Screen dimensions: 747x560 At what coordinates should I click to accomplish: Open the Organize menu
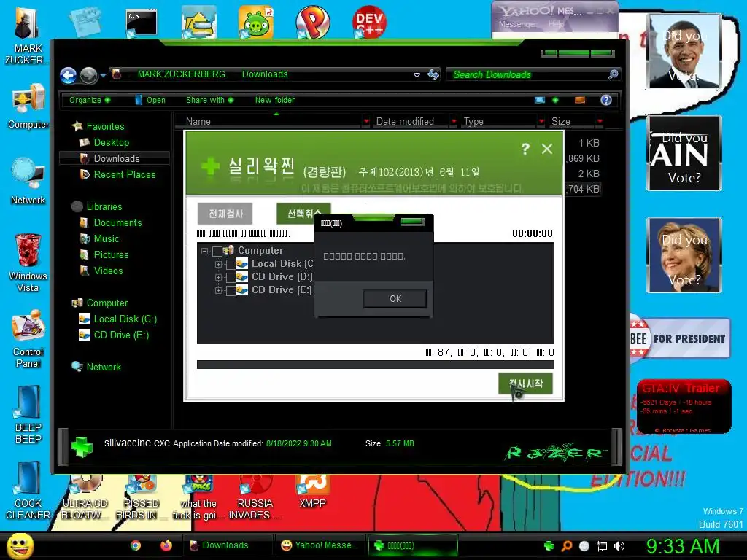[x=90, y=100]
